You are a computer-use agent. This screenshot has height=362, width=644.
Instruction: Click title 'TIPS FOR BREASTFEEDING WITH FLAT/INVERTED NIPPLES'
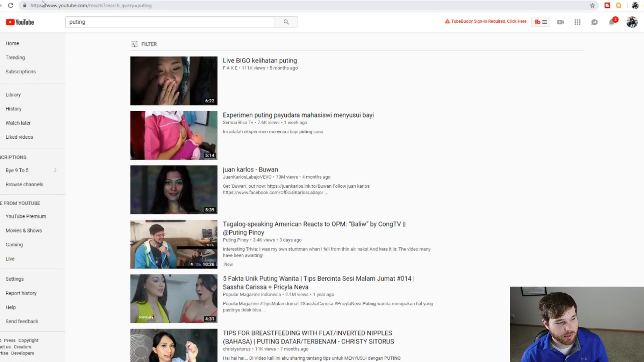(x=308, y=337)
